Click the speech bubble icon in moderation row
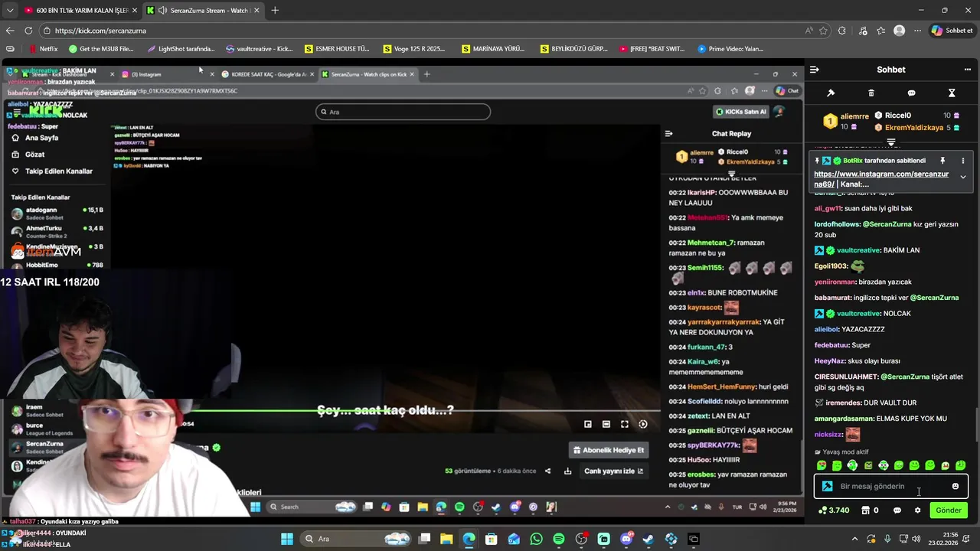The height and width of the screenshot is (551, 980). point(911,93)
